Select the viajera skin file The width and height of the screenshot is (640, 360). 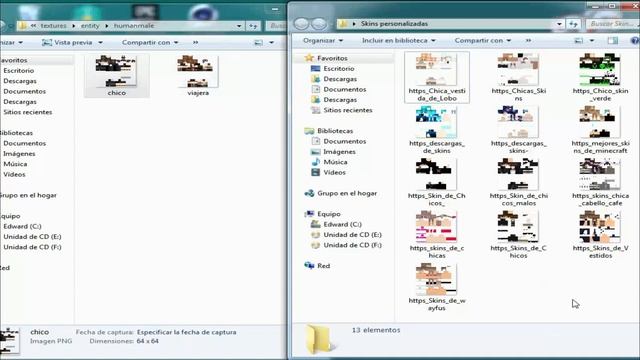198,76
